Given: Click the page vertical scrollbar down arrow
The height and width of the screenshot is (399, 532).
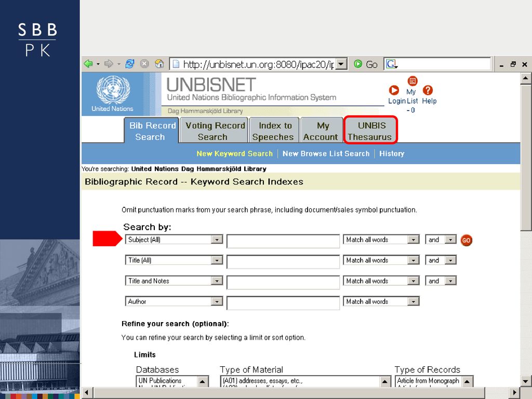Looking at the screenshot, I should 526,381.
